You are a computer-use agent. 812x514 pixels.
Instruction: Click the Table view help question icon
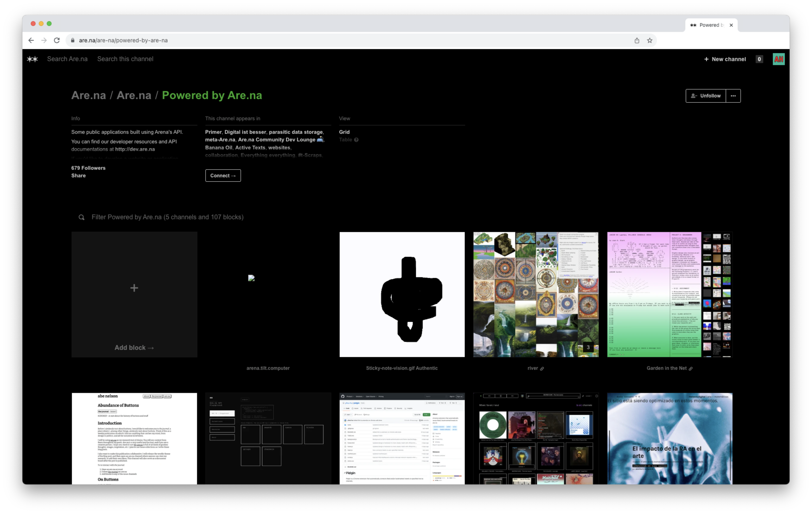[356, 140]
